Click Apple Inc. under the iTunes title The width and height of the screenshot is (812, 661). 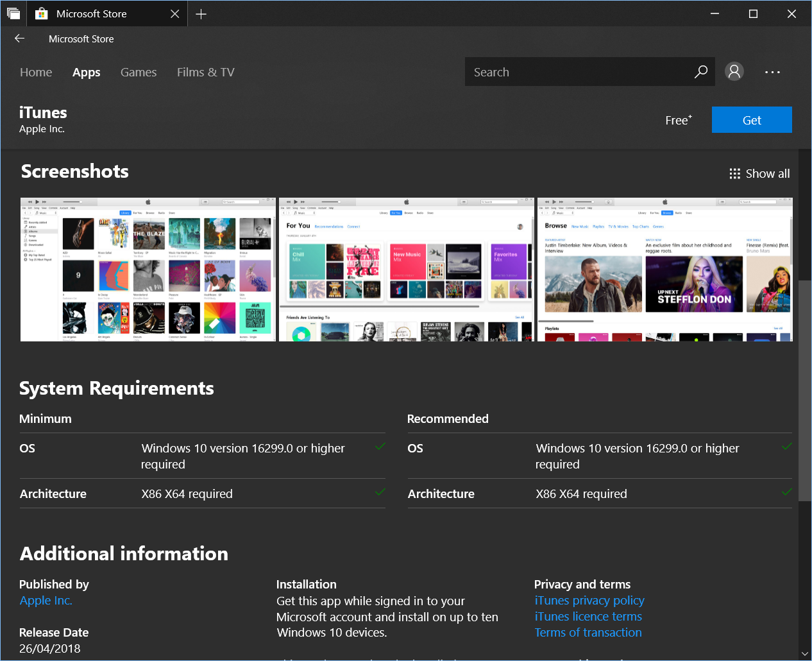coord(42,129)
